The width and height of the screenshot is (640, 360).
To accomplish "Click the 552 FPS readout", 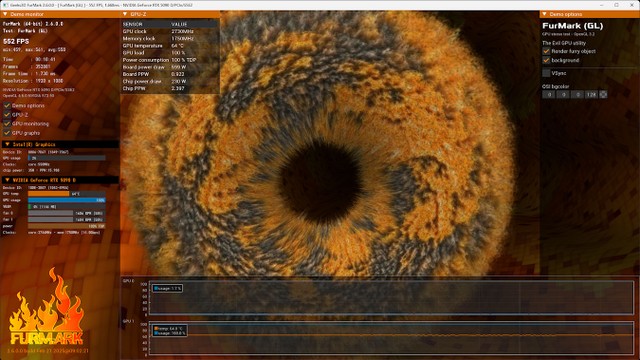I will [x=16, y=42].
